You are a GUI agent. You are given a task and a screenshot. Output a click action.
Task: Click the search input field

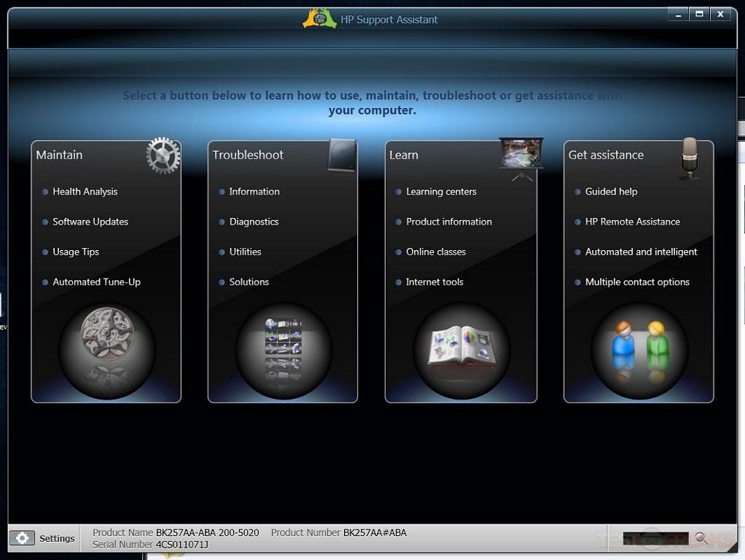coord(655,538)
